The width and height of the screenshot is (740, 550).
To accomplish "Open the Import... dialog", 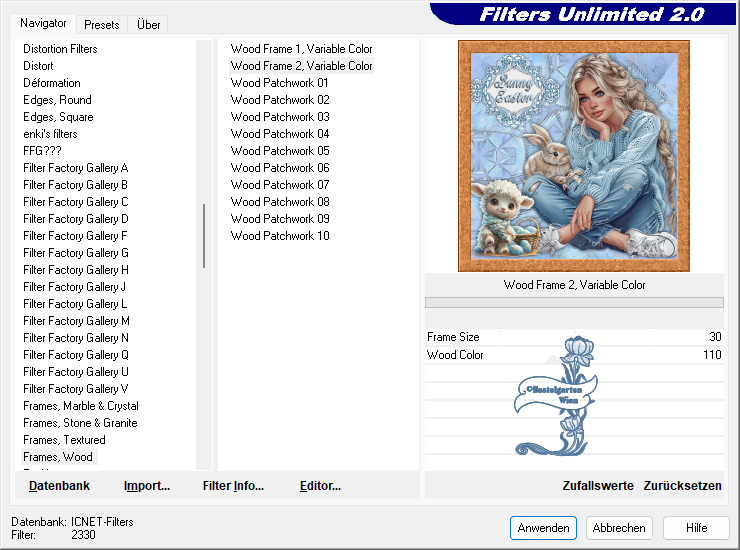I will [147, 486].
